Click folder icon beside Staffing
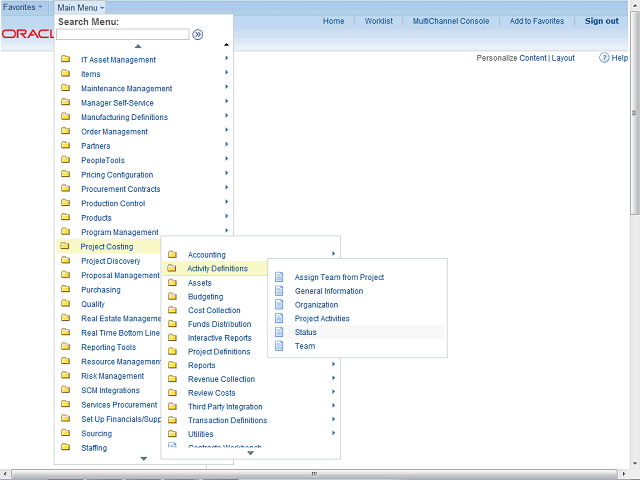 [x=65, y=447]
